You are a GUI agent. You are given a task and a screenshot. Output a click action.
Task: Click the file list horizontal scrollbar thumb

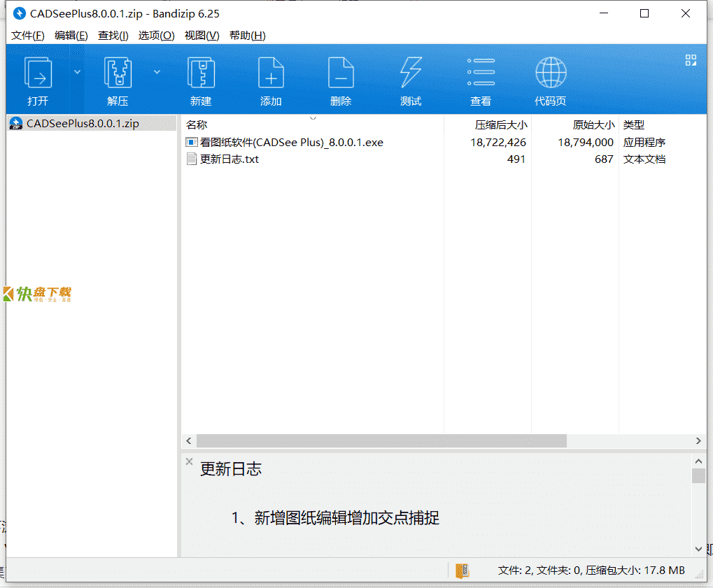click(381, 440)
